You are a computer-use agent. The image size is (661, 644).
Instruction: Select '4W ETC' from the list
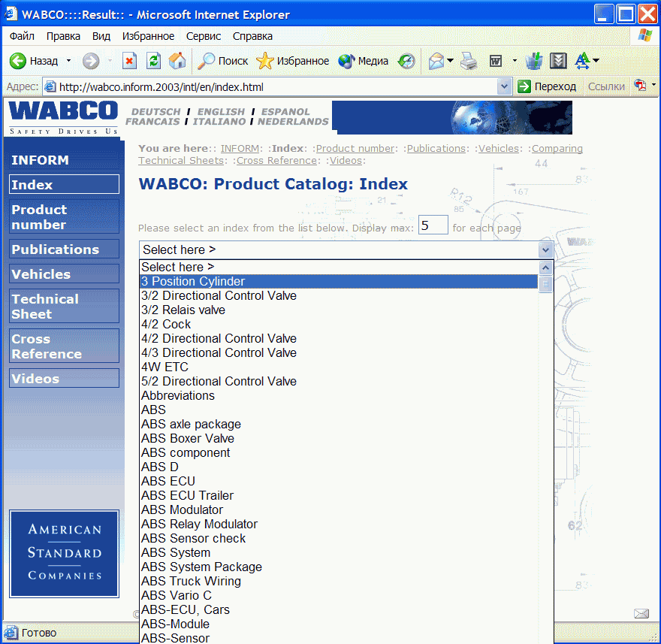[338, 367]
